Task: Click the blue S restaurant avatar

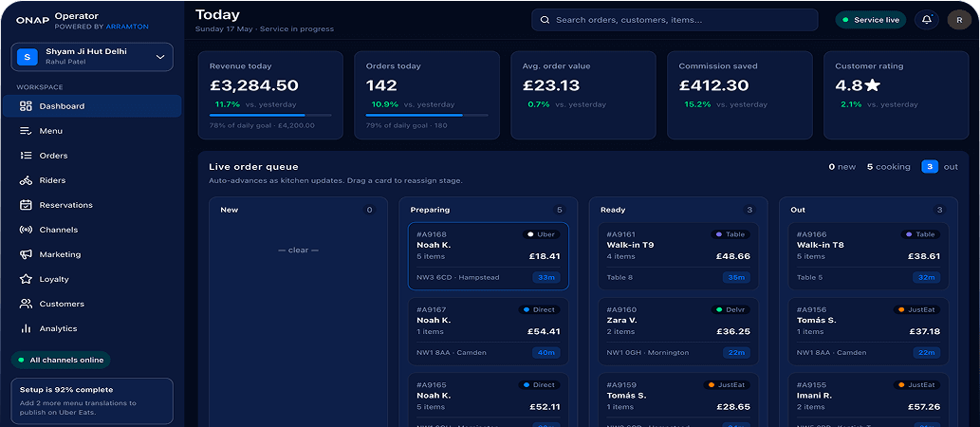Action: (27, 57)
